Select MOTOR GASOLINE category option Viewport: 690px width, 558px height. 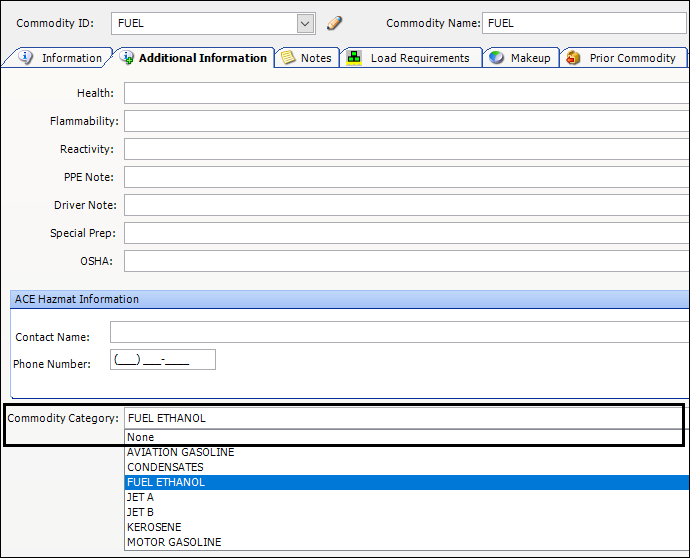(174, 542)
